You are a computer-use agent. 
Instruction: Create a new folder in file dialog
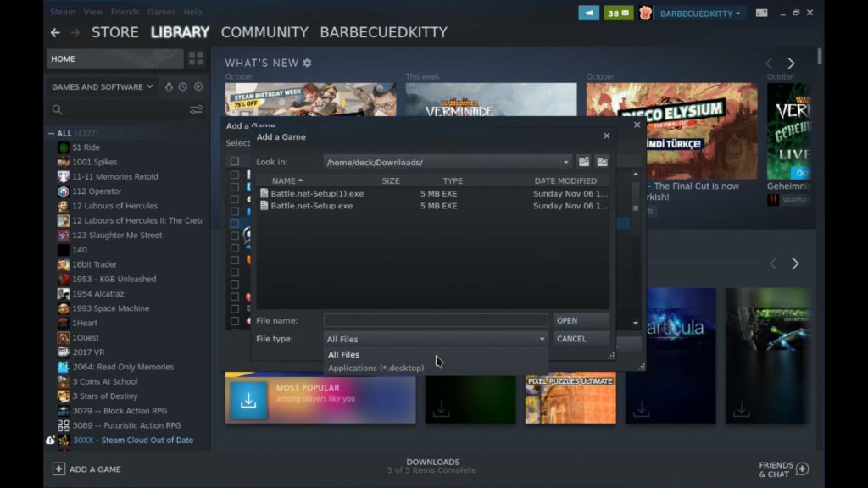[603, 162]
